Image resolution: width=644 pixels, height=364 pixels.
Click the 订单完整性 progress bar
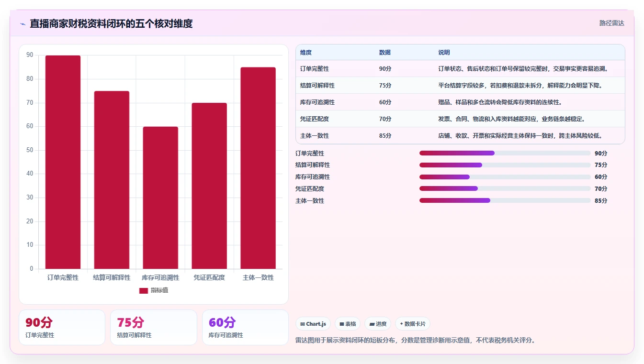pos(505,153)
